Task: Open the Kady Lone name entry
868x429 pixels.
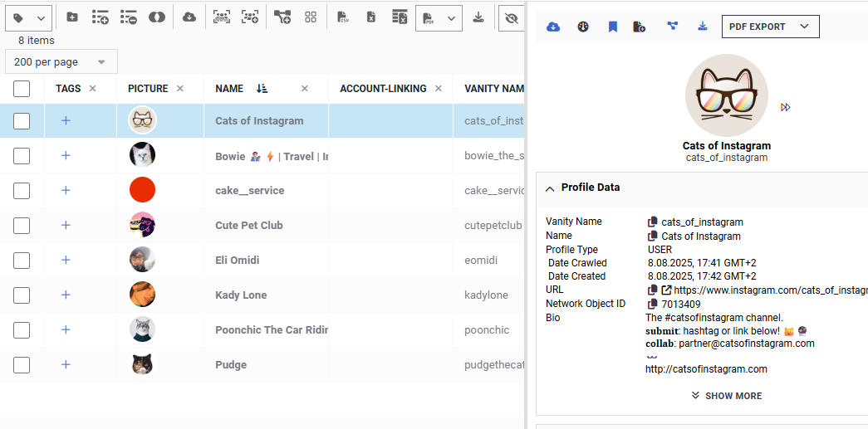Action: pyautogui.click(x=241, y=295)
